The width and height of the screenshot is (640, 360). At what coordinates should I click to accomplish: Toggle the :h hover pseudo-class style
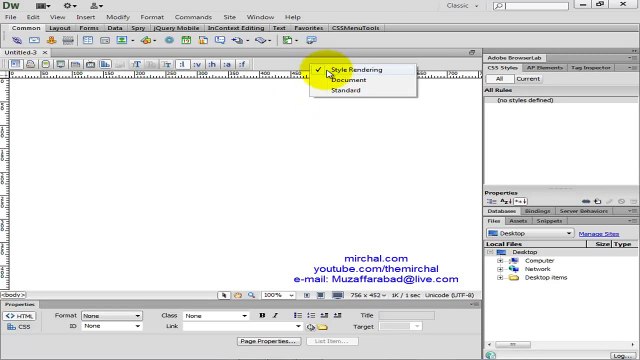click(x=212, y=64)
